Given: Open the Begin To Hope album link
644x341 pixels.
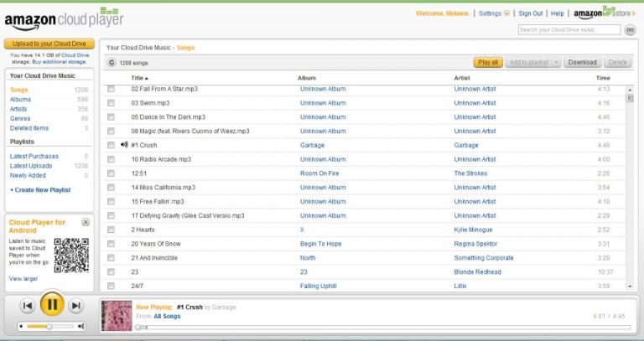Looking at the screenshot, I should pos(321,244).
